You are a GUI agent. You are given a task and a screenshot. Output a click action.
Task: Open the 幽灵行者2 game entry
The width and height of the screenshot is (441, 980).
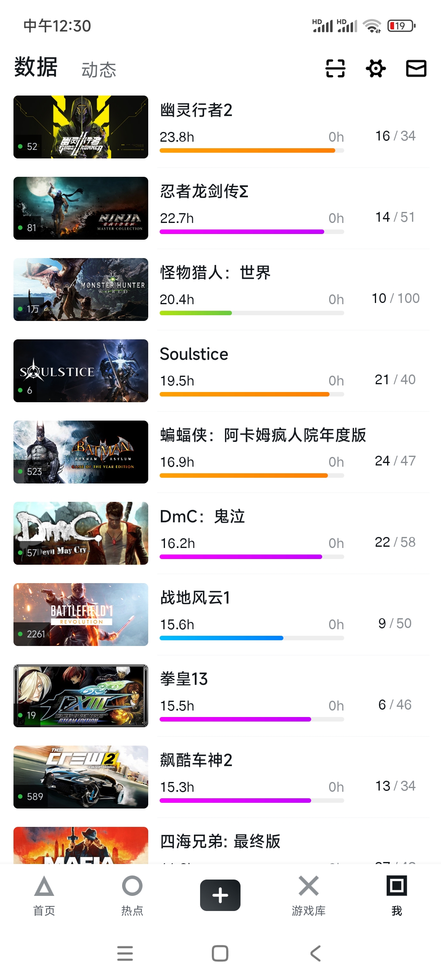click(196, 110)
